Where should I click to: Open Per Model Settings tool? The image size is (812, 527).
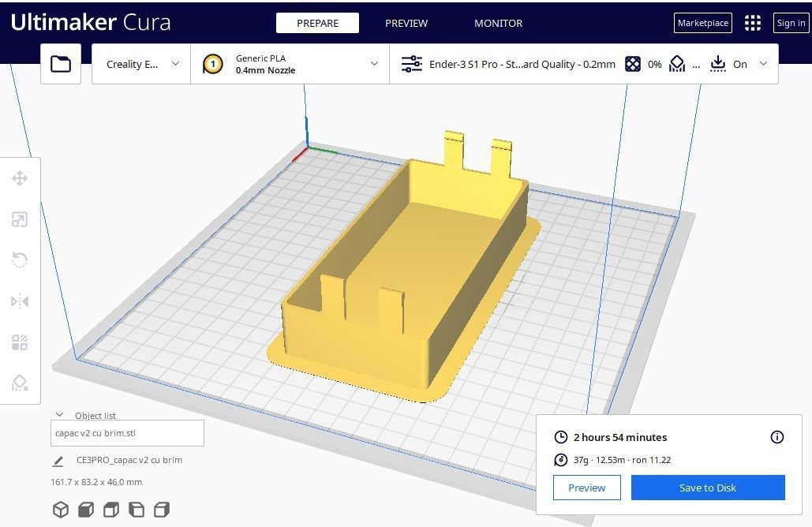(x=20, y=342)
